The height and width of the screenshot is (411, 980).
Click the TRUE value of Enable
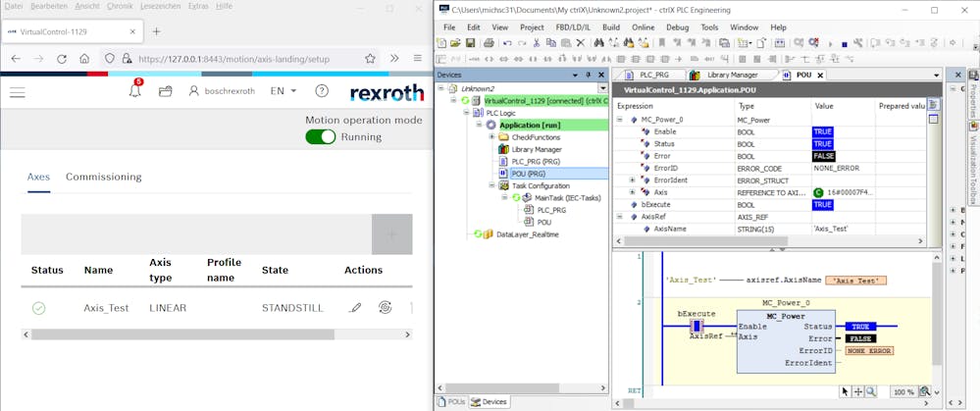pyautogui.click(x=822, y=131)
